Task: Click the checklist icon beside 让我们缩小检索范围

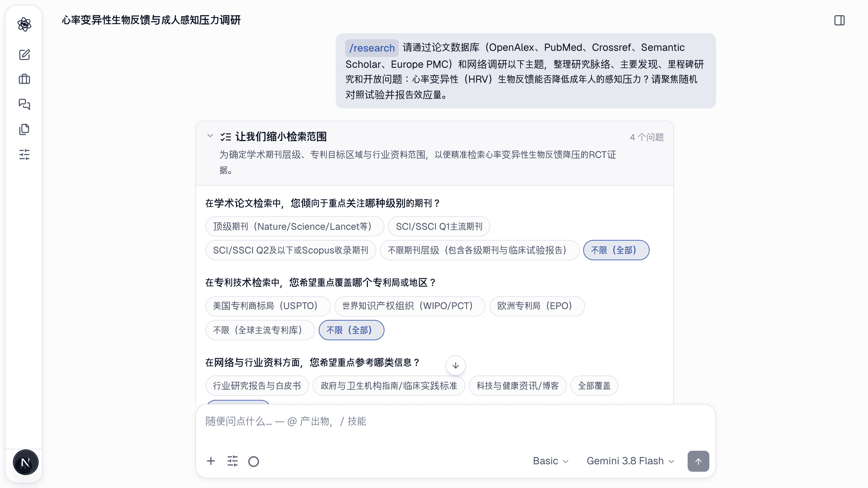Action: [226, 137]
